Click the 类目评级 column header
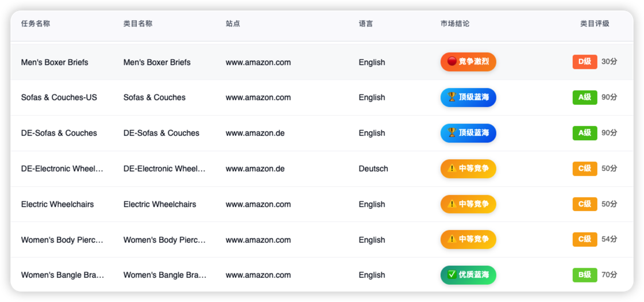Viewport: 644px width, 302px height. click(x=595, y=24)
